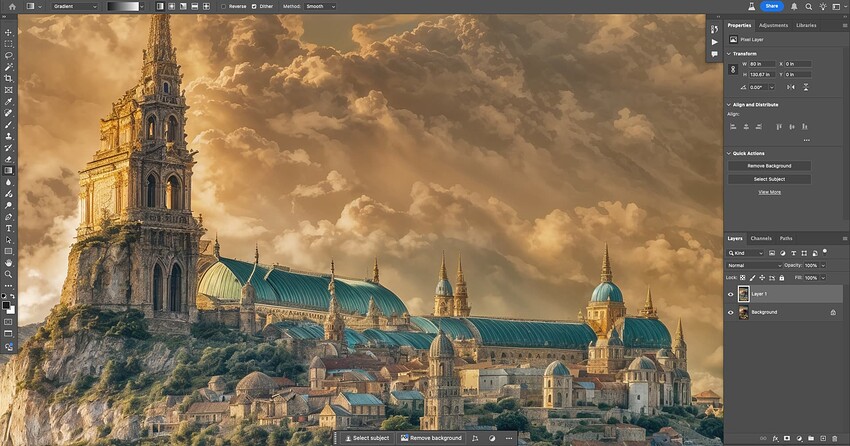Create a new adjustment layer
The height and width of the screenshot is (446, 850).
click(x=799, y=438)
